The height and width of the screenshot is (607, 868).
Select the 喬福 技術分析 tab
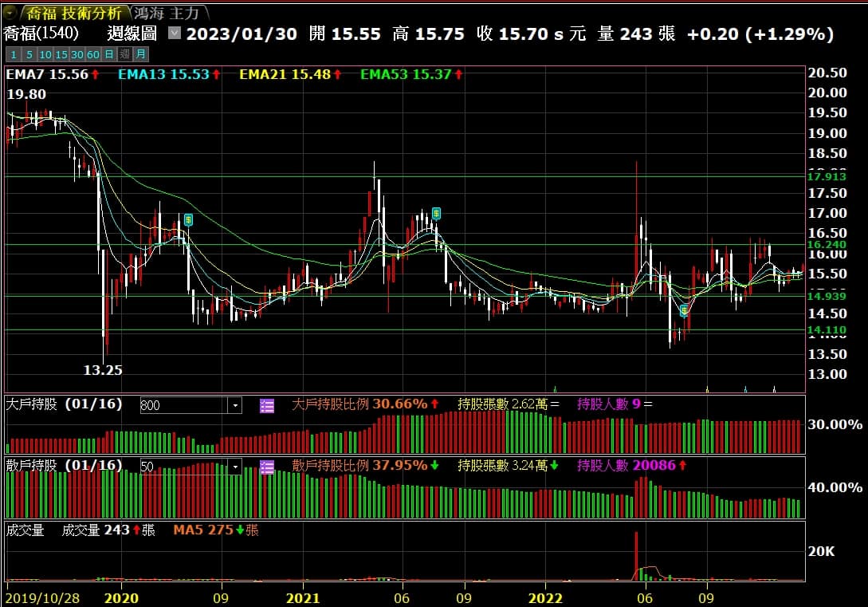73,13
